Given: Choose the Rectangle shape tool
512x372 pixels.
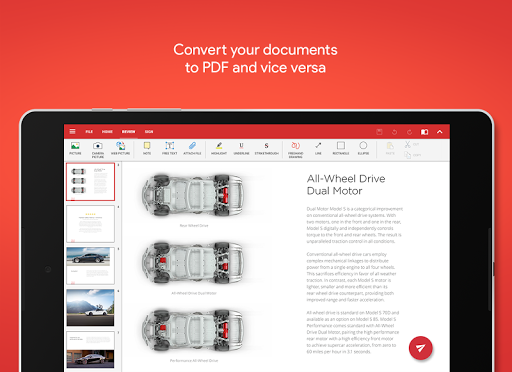Looking at the screenshot, I should pos(341,148).
